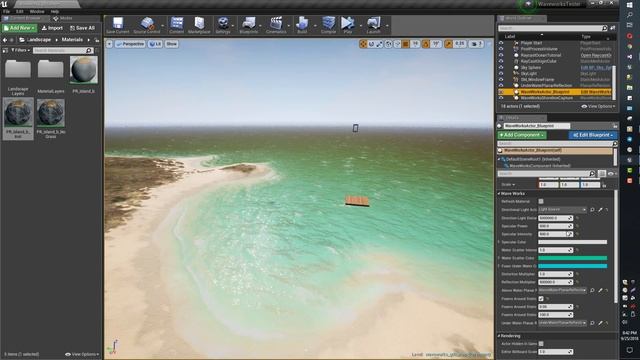This screenshot has height=360, width=640.
Task: Check Actor Hidden In Game checkbox
Action: click(x=541, y=344)
